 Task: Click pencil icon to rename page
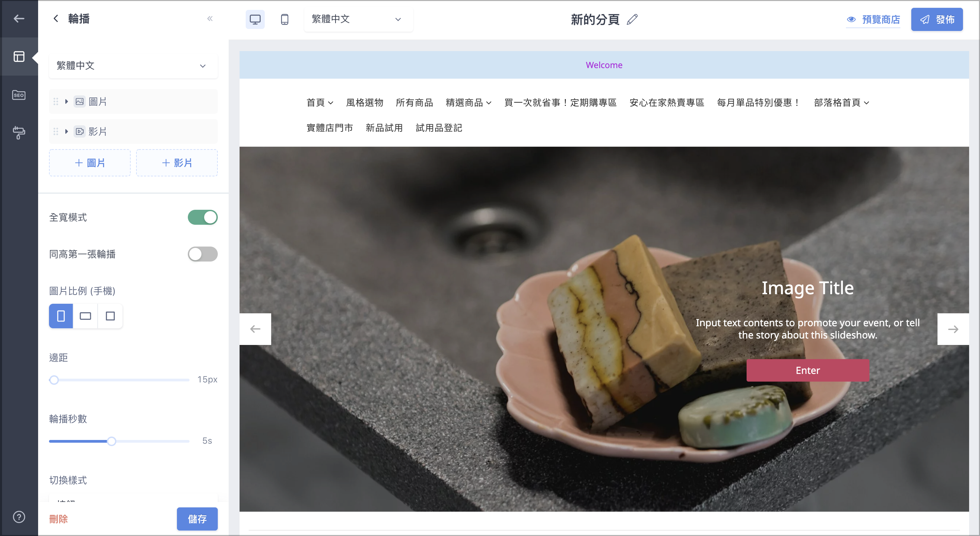tap(632, 19)
